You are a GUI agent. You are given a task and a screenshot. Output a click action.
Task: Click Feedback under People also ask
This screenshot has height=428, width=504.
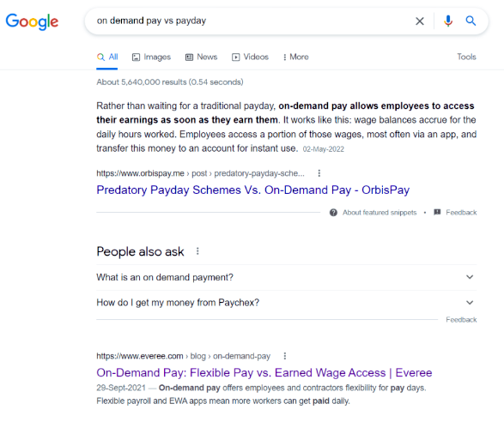click(x=461, y=320)
